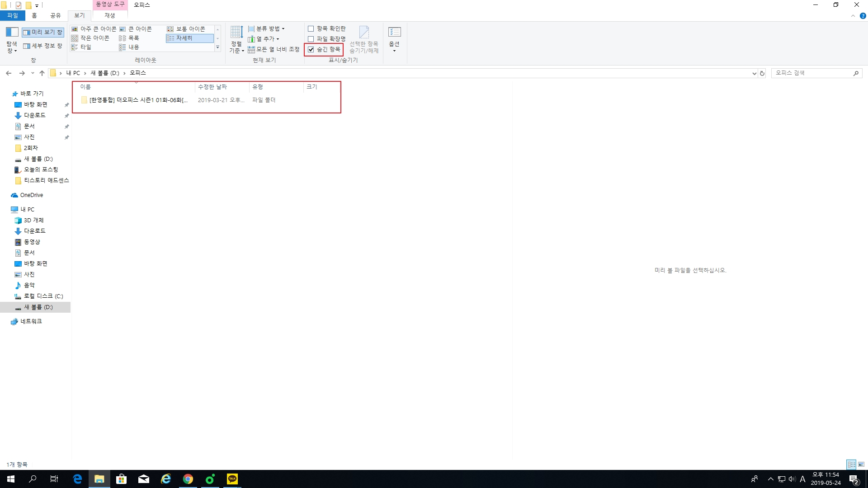The height and width of the screenshot is (488, 868).
Task: Click size all columns to fit (모든 열 너비 조정)
Action: 274,50
